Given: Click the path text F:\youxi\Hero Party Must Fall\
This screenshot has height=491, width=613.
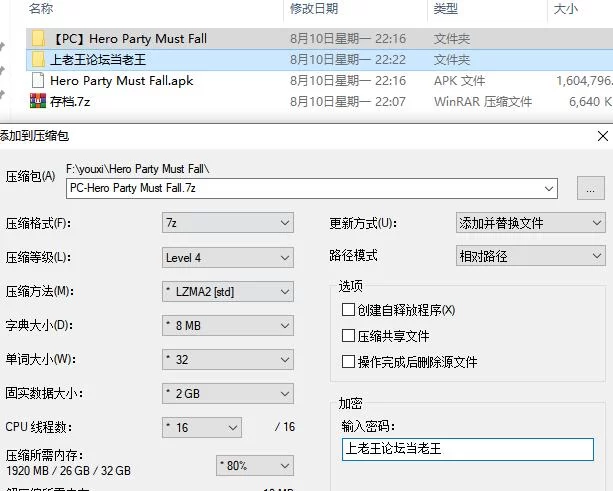Looking at the screenshot, I should pyautogui.click(x=138, y=169).
